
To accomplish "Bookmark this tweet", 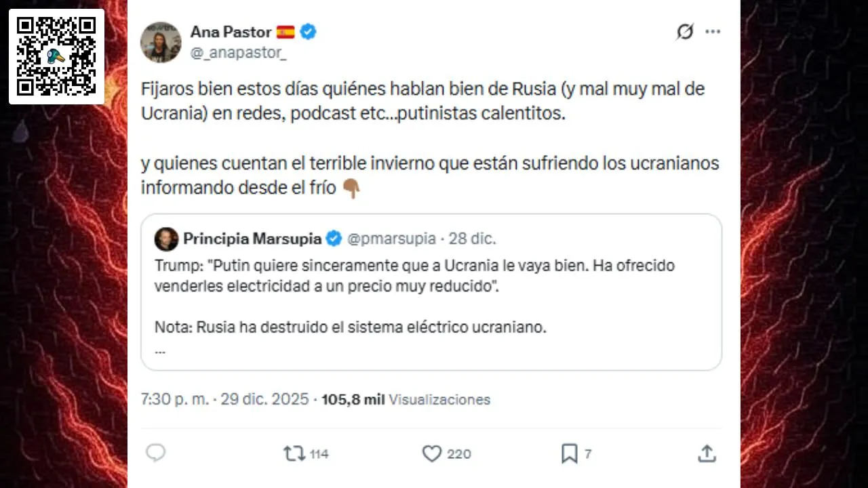I will tap(570, 453).
